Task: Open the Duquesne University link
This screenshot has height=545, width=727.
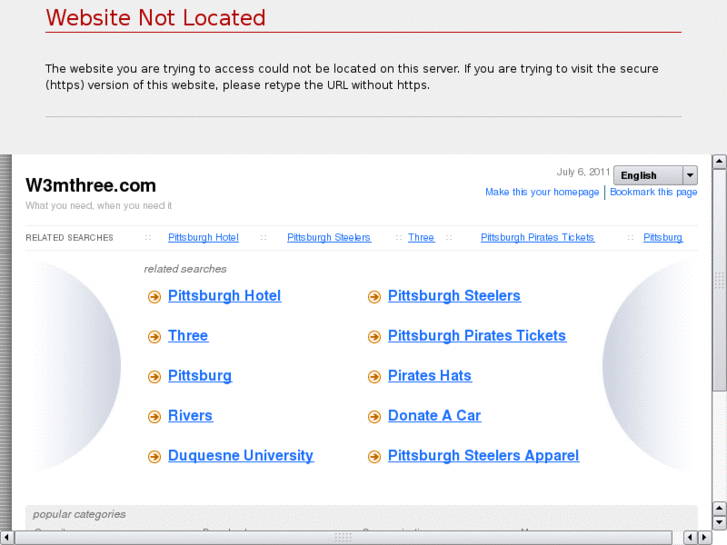Action: [240, 456]
